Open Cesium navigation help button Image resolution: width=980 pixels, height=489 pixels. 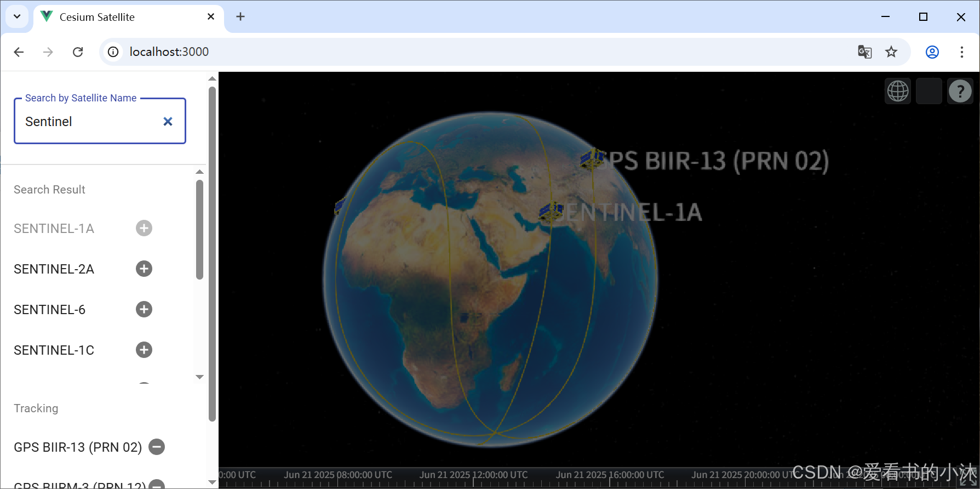click(960, 91)
